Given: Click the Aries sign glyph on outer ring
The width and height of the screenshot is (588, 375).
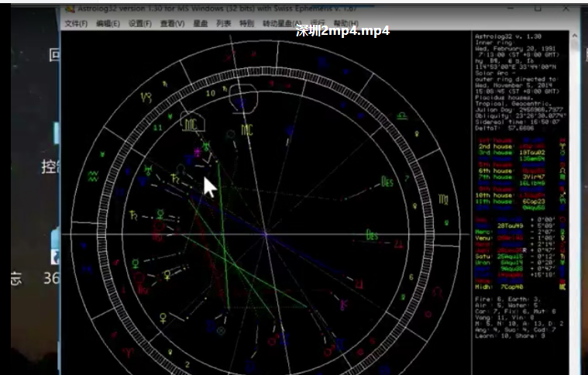Looking at the screenshot, I should [129, 352].
